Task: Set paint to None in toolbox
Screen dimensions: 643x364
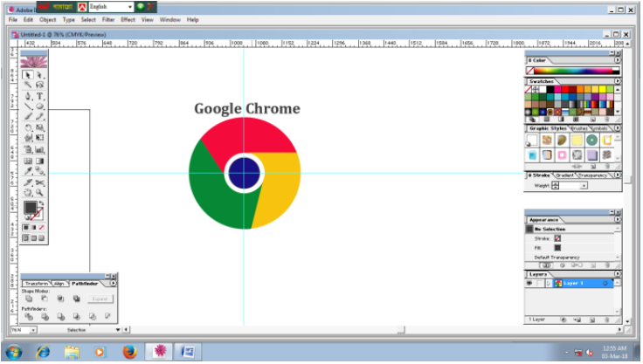Action: pos(41,228)
